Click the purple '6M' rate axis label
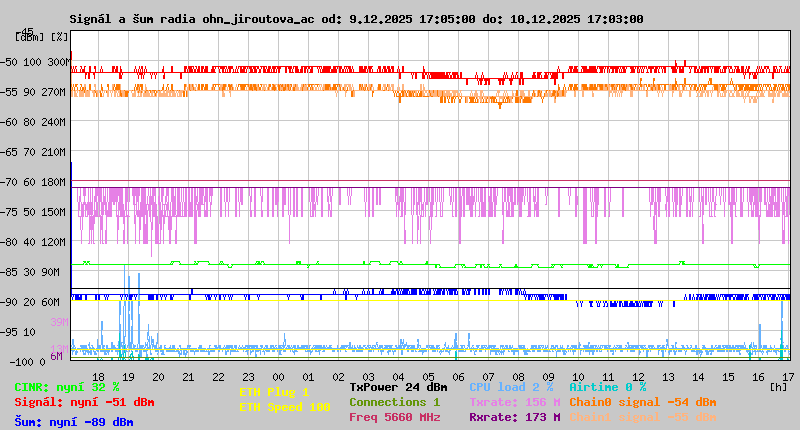This screenshot has width=800, height=430. (x=56, y=356)
